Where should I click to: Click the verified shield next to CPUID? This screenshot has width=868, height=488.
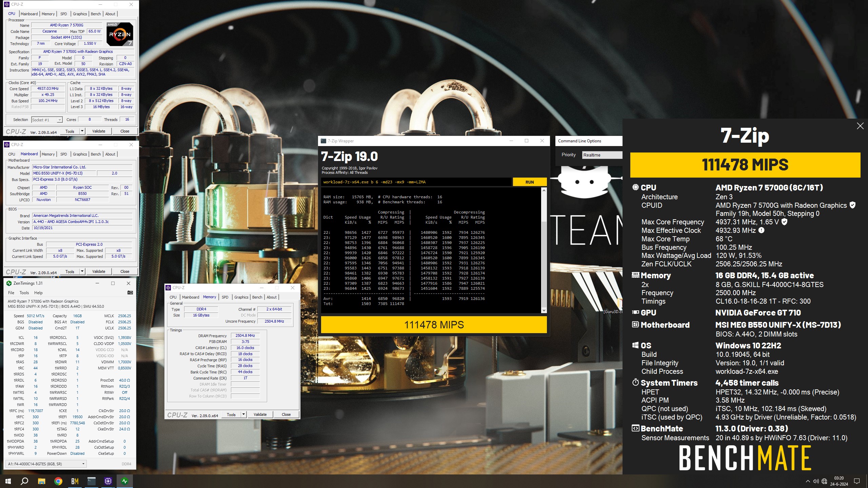(x=852, y=205)
